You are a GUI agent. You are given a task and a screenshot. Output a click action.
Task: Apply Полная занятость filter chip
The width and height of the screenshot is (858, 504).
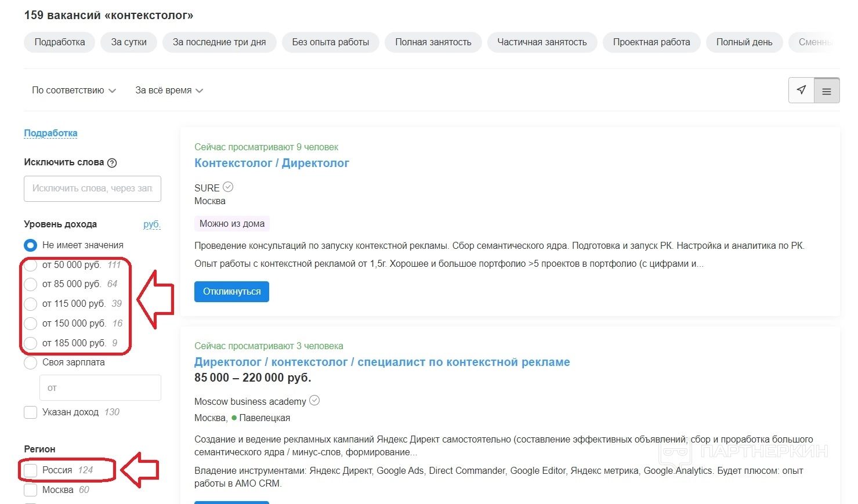433,42
